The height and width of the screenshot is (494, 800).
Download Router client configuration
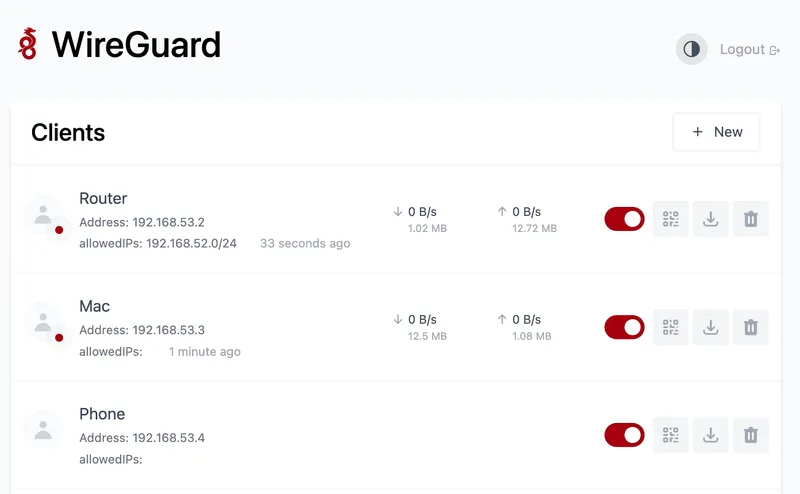click(711, 219)
